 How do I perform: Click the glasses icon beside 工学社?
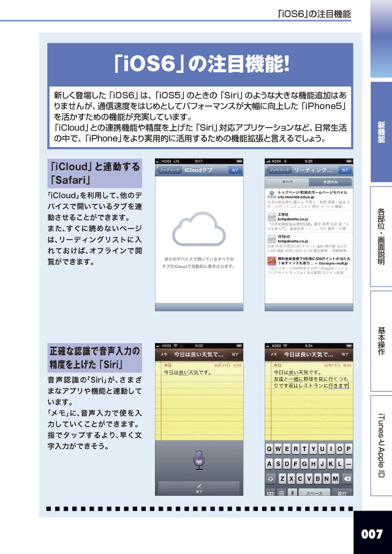[271, 216]
